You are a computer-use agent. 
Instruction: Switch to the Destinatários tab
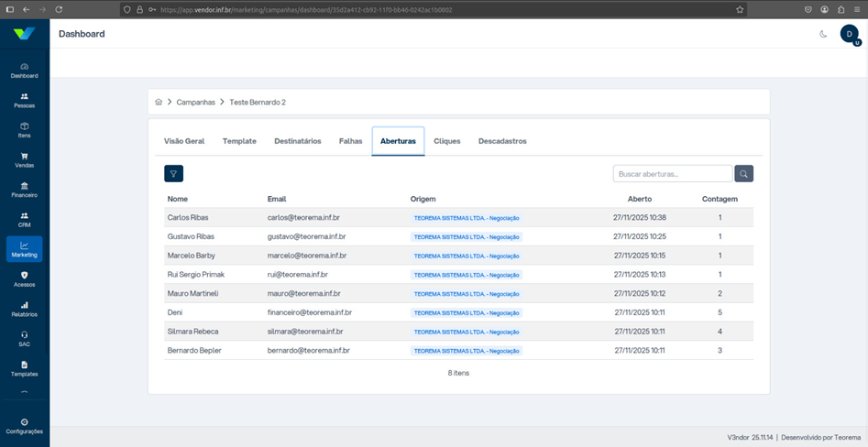[298, 141]
